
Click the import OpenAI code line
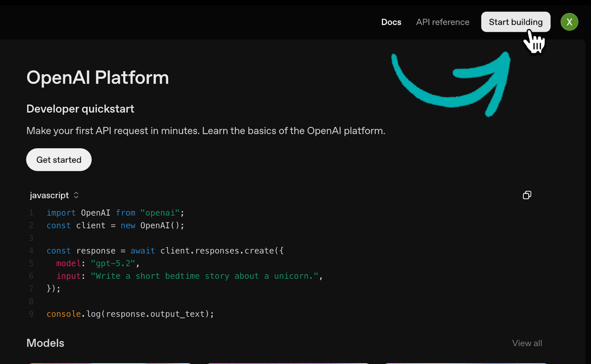coord(115,213)
